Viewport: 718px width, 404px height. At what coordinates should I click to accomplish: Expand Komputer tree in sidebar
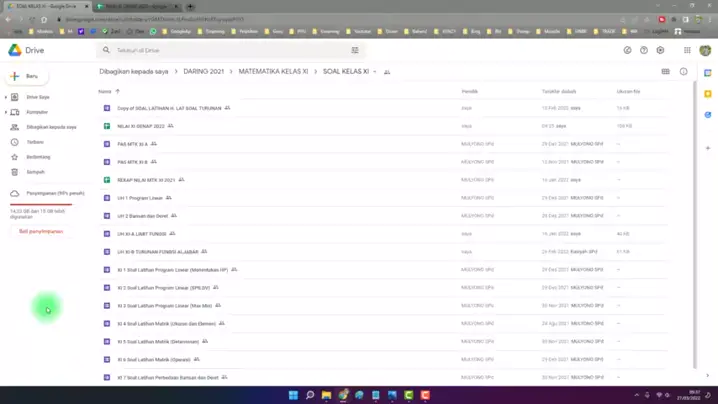point(6,112)
